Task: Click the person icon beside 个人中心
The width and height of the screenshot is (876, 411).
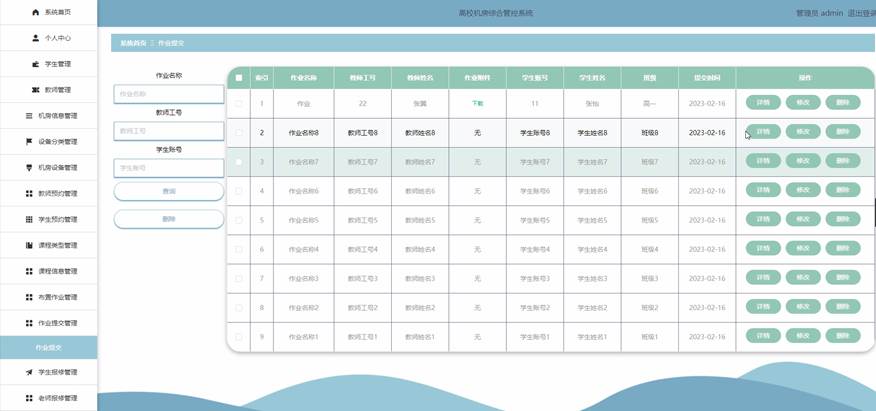Action: tap(36, 38)
